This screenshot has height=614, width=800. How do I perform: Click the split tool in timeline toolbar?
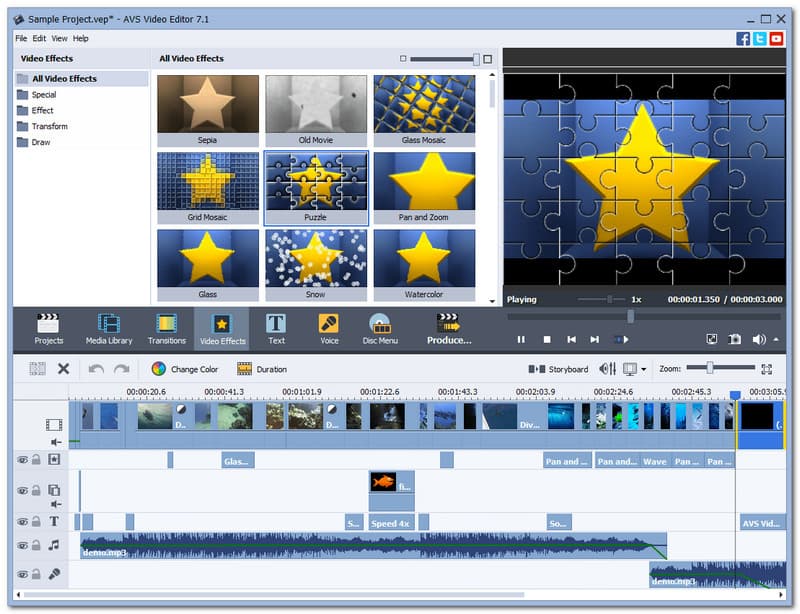click(37, 369)
